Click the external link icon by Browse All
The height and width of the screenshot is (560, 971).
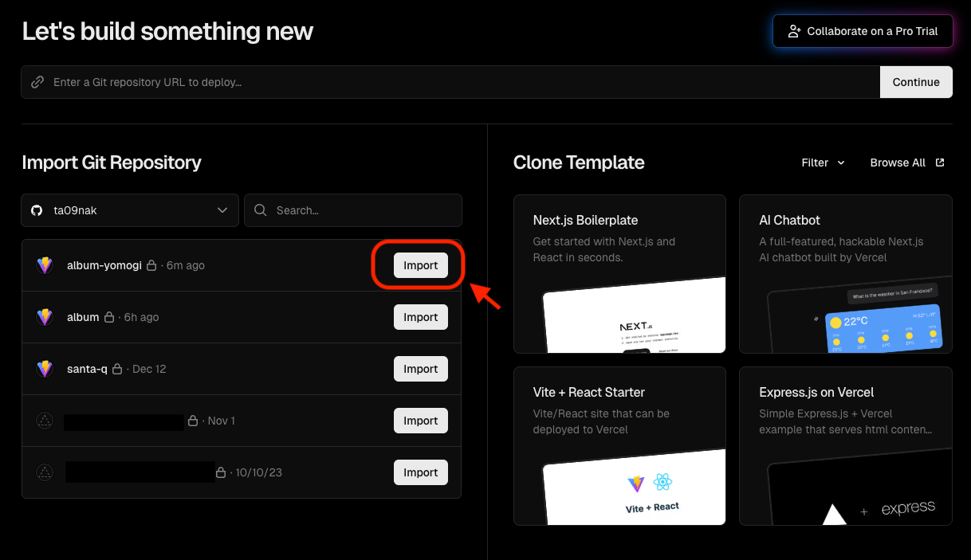940,163
